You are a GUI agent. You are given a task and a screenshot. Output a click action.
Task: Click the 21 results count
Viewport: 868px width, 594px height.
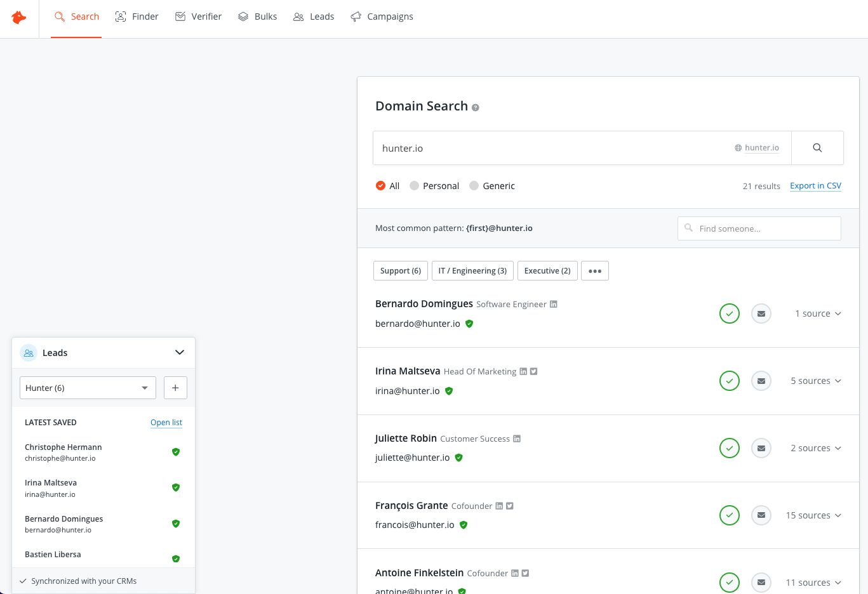tap(761, 186)
